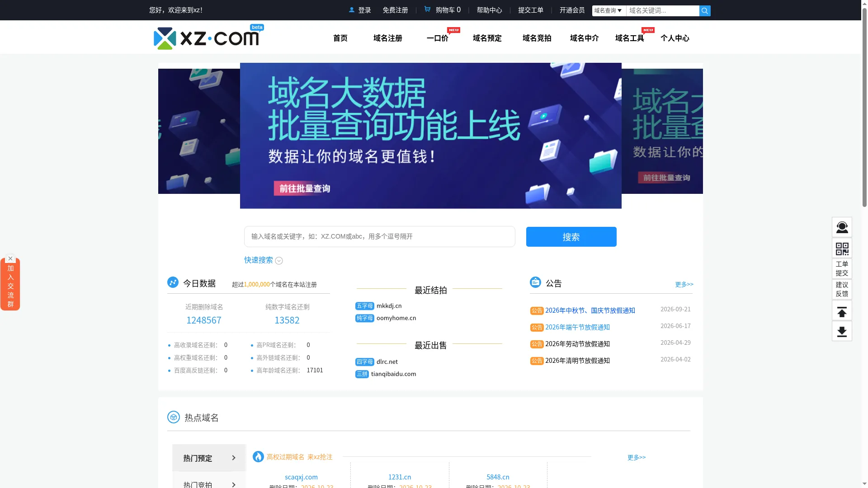Open the 2026年端午节放假通知 announcement

click(577, 327)
